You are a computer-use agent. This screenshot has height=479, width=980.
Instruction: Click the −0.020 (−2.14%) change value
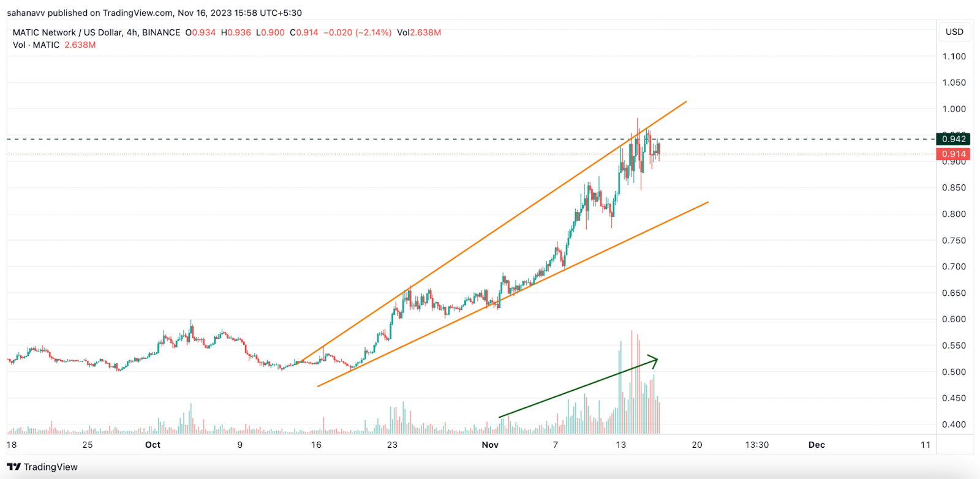[357, 32]
